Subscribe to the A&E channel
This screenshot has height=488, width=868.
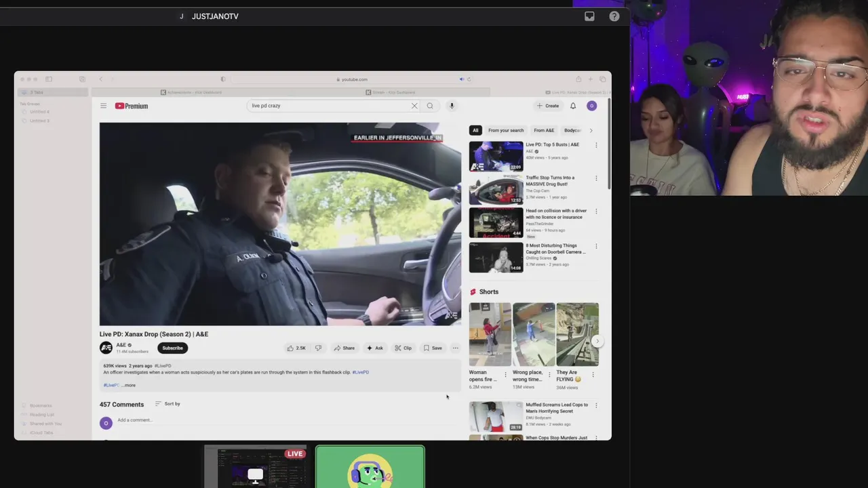(172, 348)
